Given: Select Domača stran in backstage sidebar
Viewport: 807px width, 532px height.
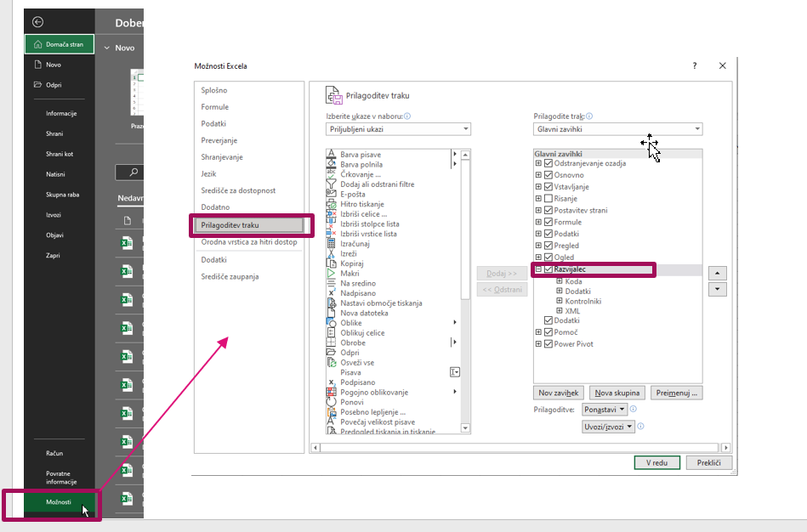Looking at the screenshot, I should click(x=60, y=44).
